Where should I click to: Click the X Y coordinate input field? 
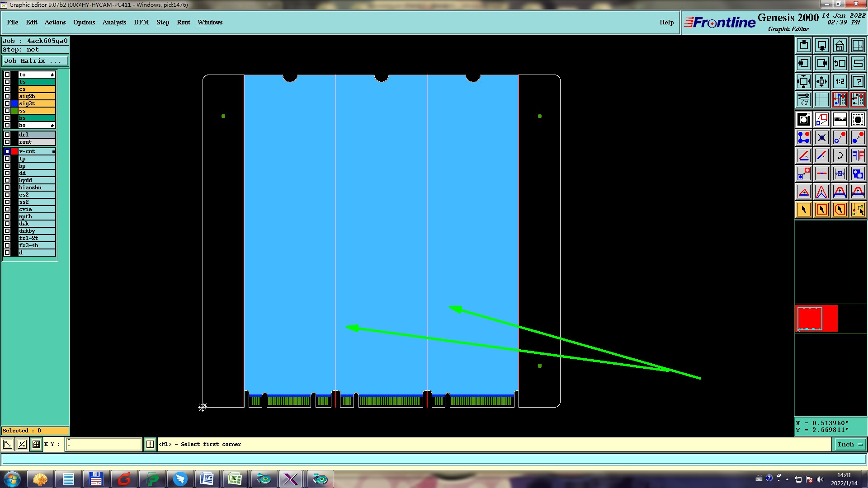click(104, 444)
